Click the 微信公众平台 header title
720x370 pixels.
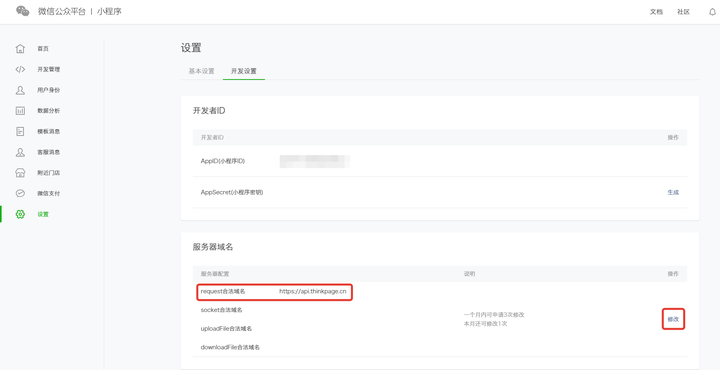pyautogui.click(x=62, y=11)
